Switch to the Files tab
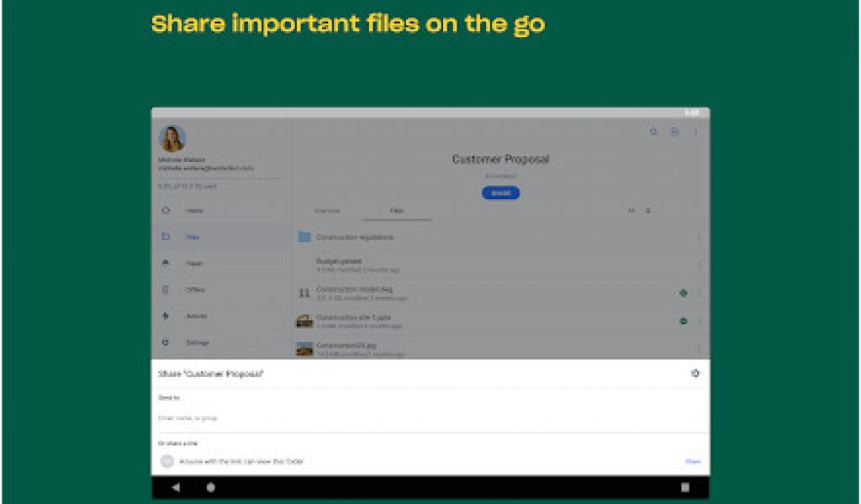Screen dimensions: 861x504 (x=397, y=211)
